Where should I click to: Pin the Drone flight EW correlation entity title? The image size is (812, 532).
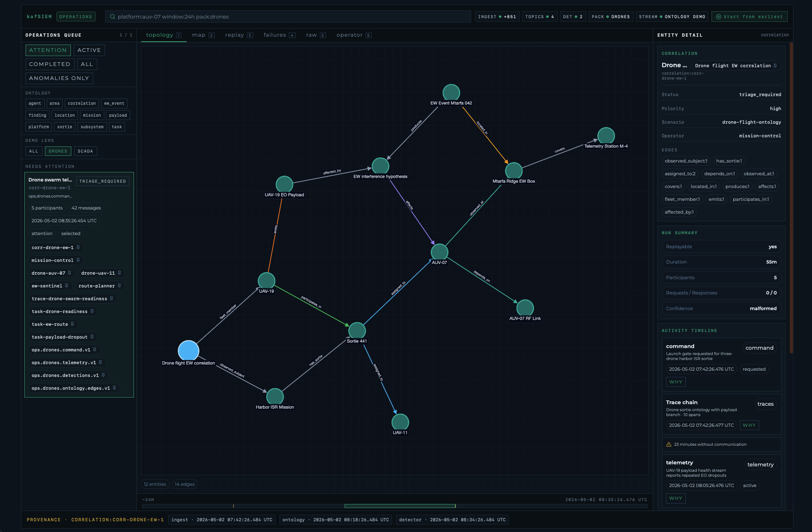[x=775, y=66]
